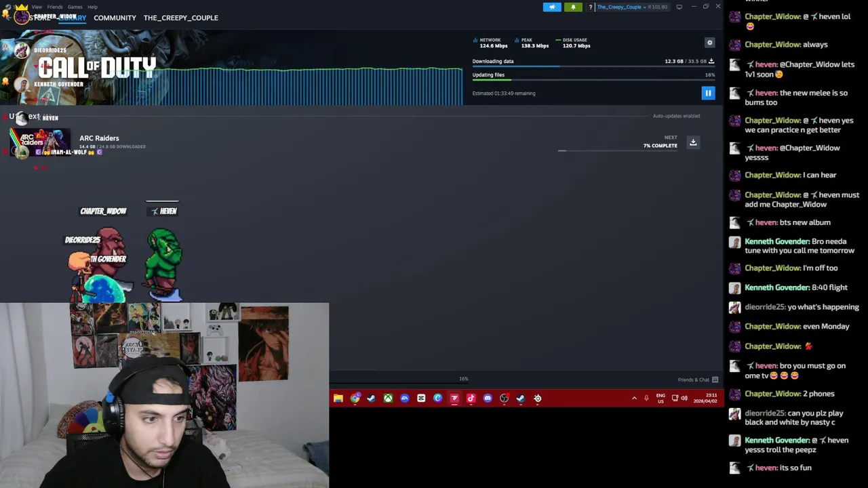Open the Friends menu

55,7
